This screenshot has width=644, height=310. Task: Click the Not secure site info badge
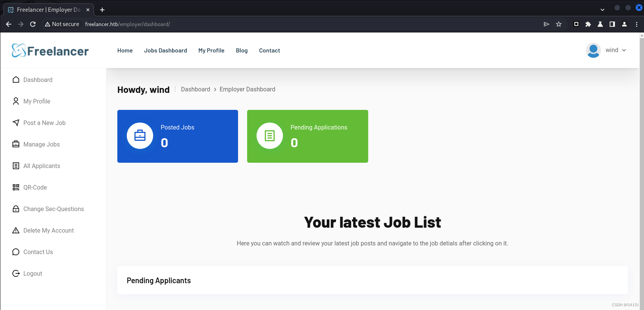point(62,24)
